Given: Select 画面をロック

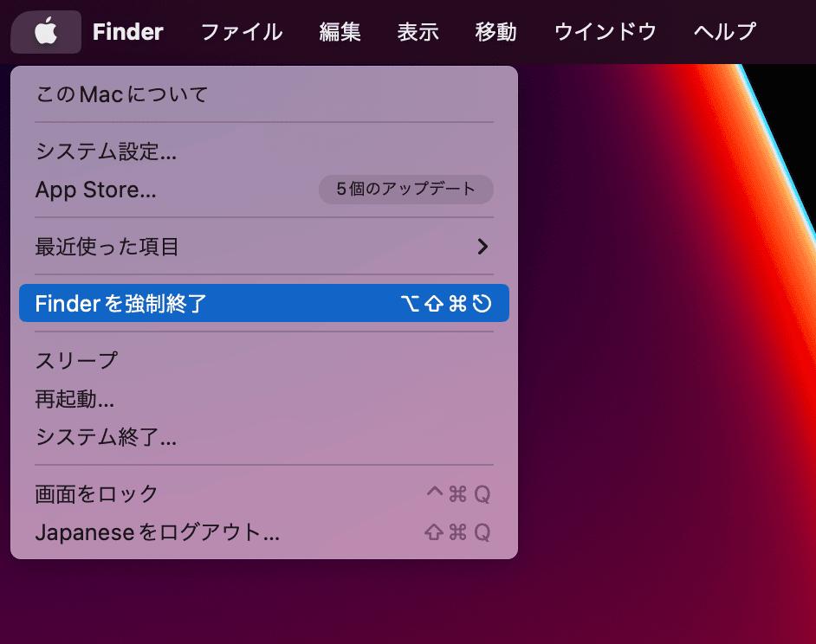Looking at the screenshot, I should pyautogui.click(x=264, y=493).
